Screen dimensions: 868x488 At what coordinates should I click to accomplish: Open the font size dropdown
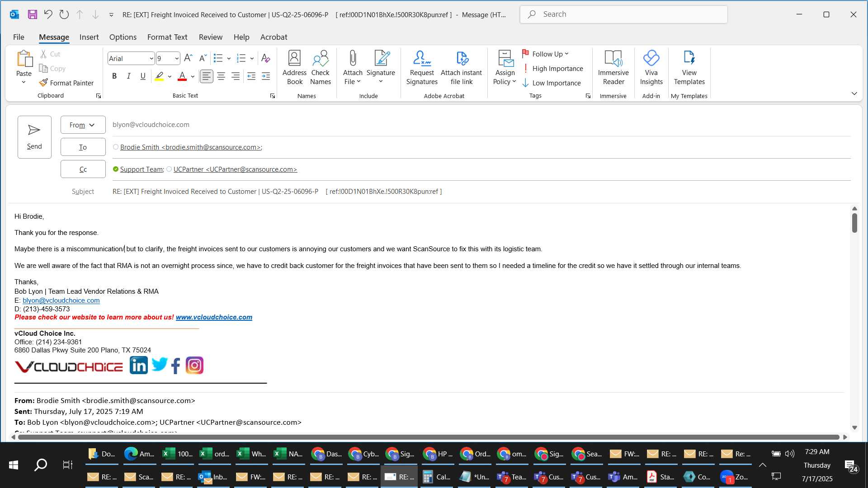pos(177,58)
